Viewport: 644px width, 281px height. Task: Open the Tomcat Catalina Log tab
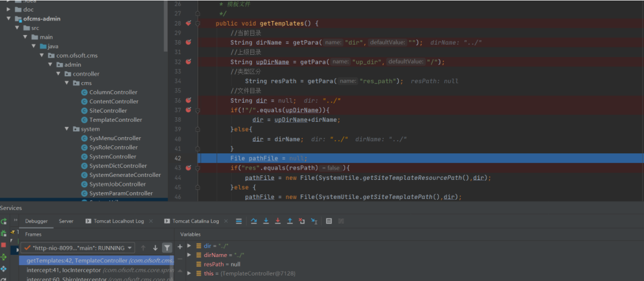tap(195, 221)
